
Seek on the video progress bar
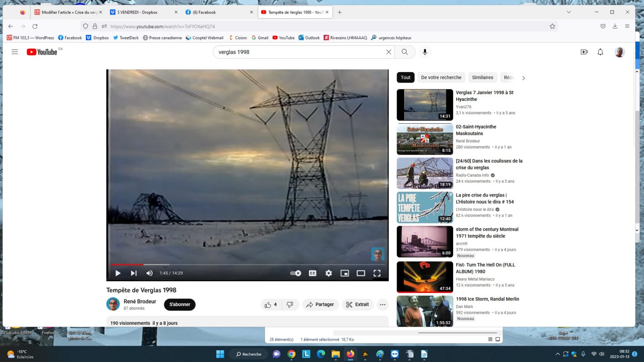247,265
